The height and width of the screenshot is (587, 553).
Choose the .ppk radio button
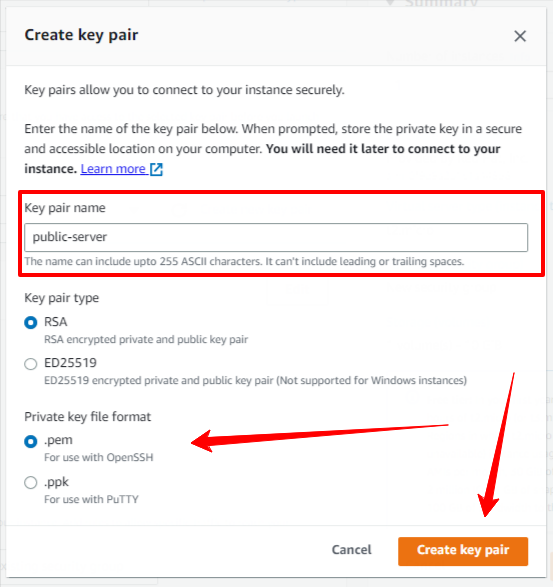(31, 482)
